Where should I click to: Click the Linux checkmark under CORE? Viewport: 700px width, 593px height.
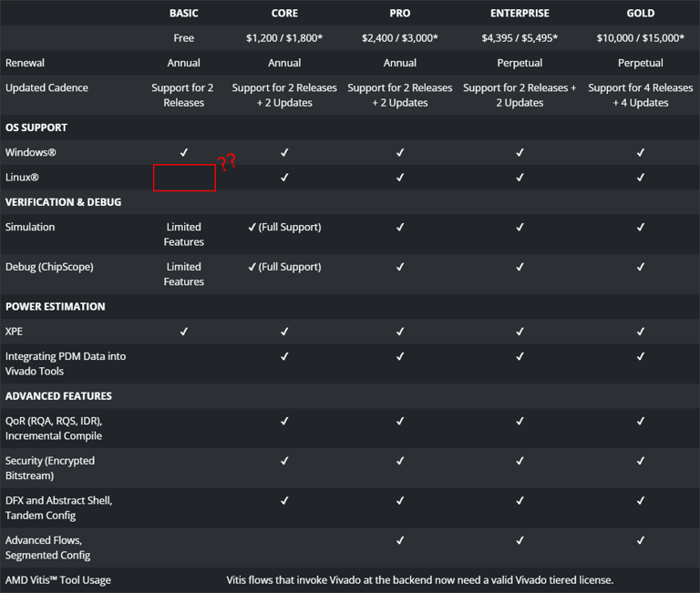[x=284, y=178]
